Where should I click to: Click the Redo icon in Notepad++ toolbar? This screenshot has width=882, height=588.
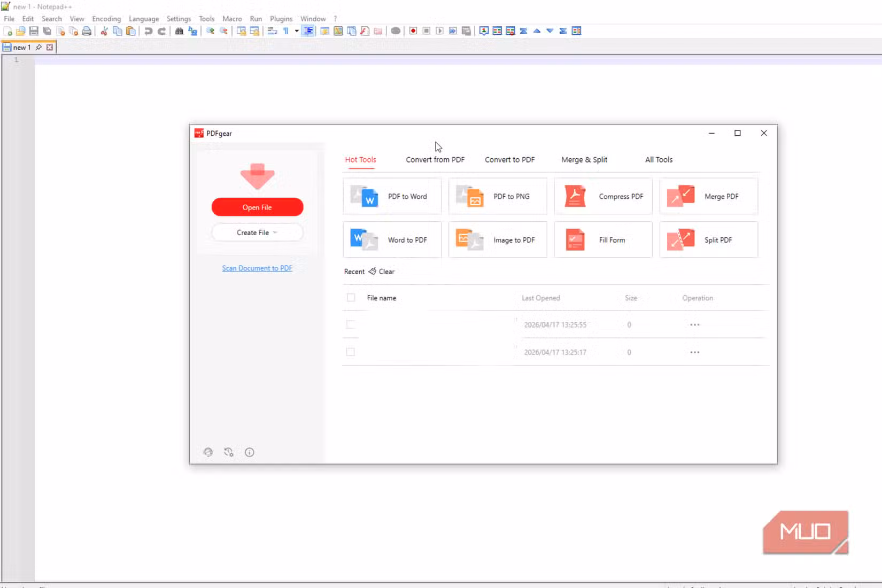(x=161, y=31)
